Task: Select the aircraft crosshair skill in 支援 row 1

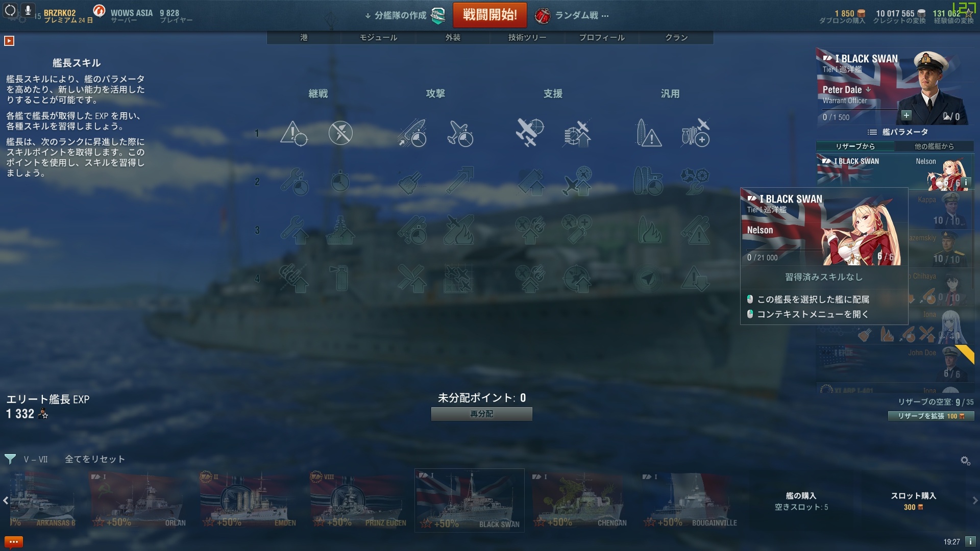Action: (x=529, y=133)
